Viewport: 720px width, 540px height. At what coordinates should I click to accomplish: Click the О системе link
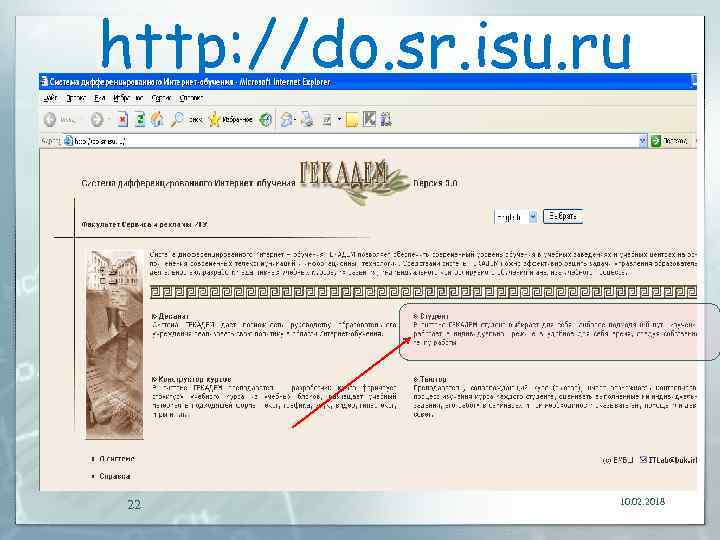(117, 459)
